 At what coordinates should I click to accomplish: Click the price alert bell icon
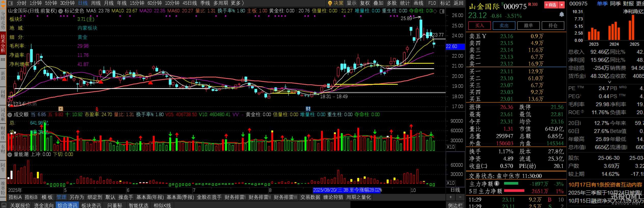tap(561, 15)
